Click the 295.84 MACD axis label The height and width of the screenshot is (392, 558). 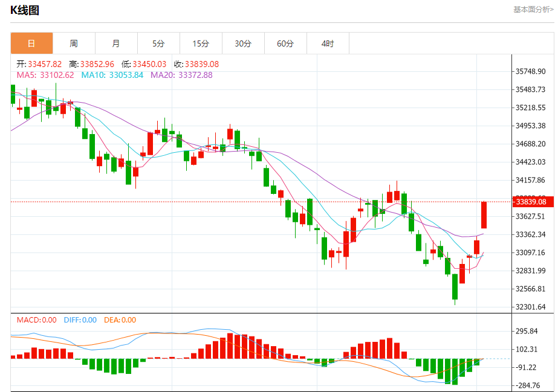pyautogui.click(x=527, y=331)
